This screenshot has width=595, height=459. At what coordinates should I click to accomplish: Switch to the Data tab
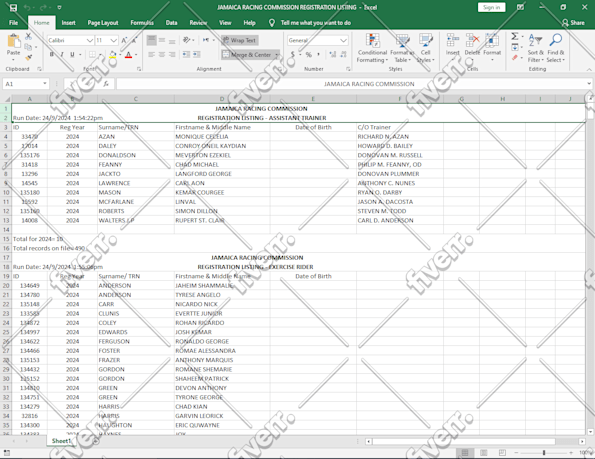click(172, 23)
